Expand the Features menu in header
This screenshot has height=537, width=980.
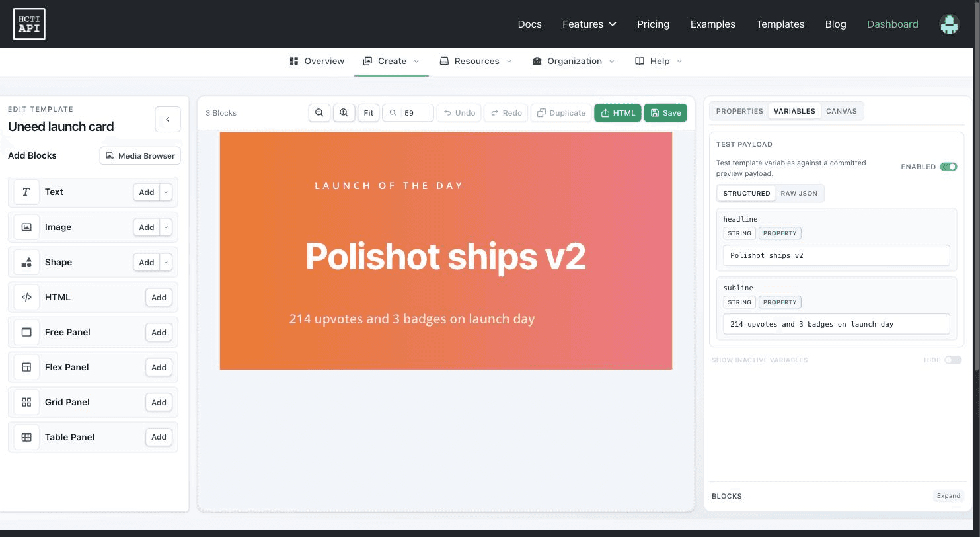click(589, 24)
